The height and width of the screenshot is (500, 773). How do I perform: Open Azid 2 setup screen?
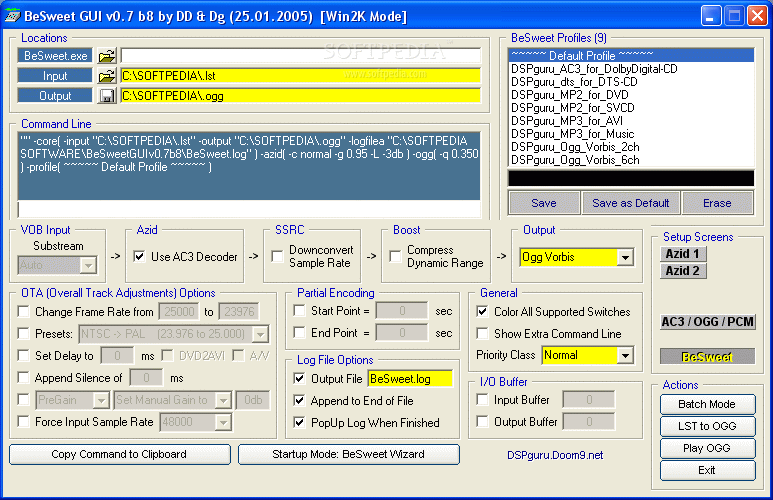(x=683, y=271)
